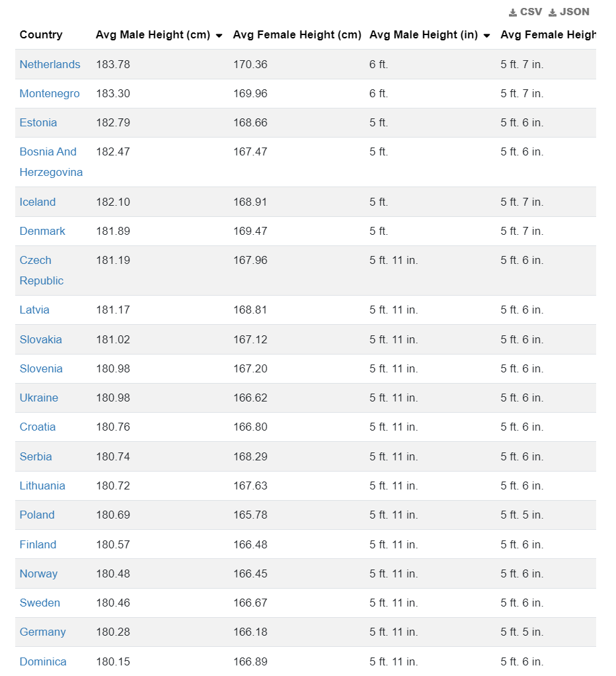Image resolution: width=616 pixels, height=676 pixels.
Task: Open the Netherlands country link
Action: [x=50, y=64]
